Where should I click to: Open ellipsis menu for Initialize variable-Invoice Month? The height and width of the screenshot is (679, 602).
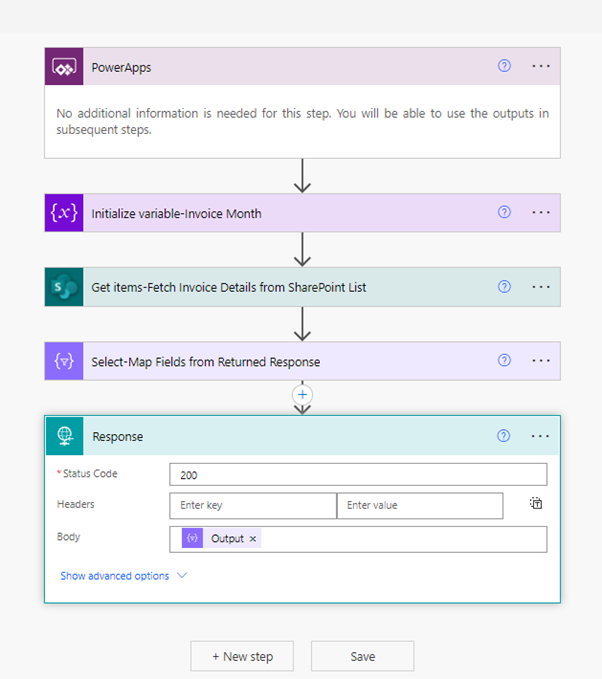click(x=541, y=212)
